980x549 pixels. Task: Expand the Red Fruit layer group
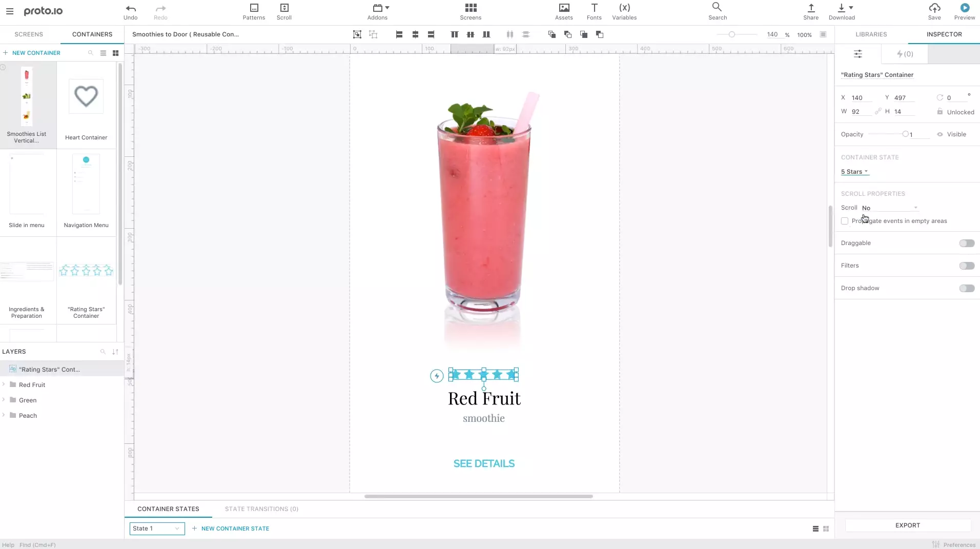pos(4,384)
